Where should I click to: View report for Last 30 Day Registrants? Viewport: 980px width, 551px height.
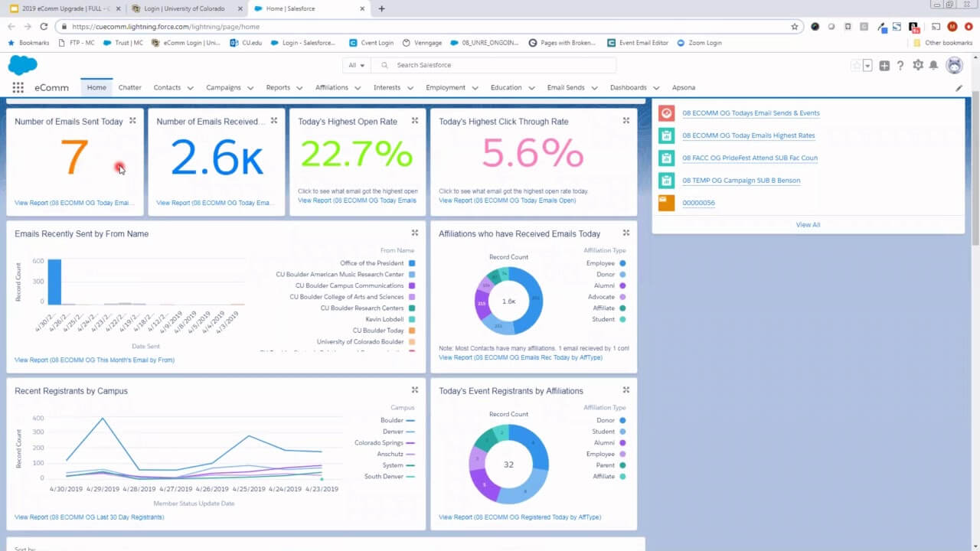tap(90, 517)
